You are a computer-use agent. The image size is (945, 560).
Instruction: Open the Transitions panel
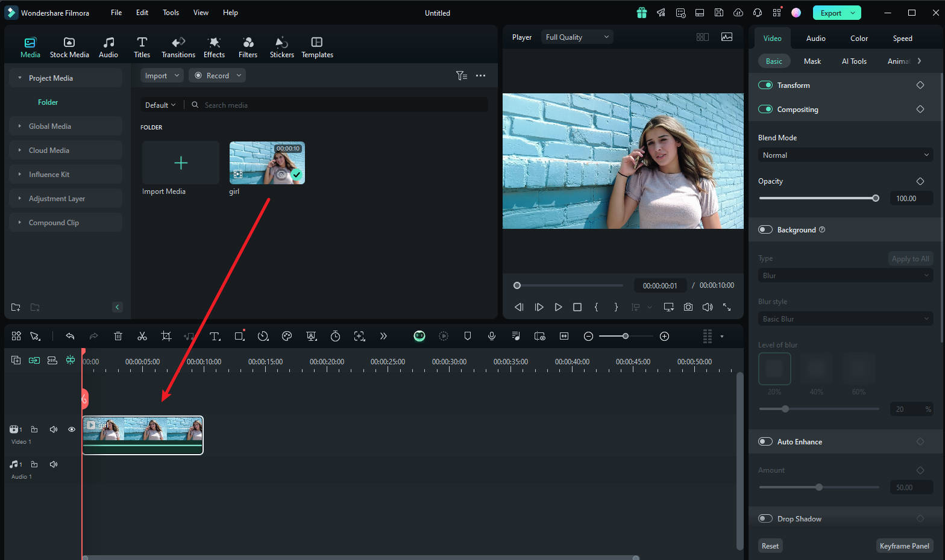[178, 47]
